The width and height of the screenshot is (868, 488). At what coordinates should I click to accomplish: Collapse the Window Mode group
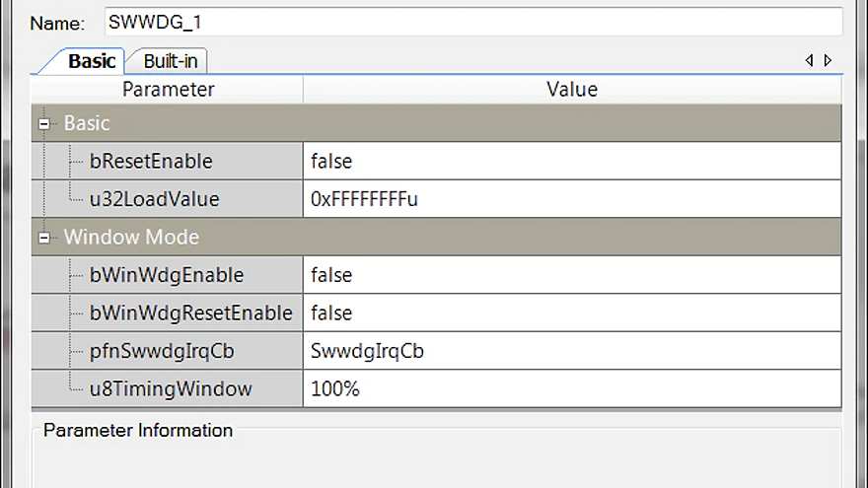coord(44,238)
